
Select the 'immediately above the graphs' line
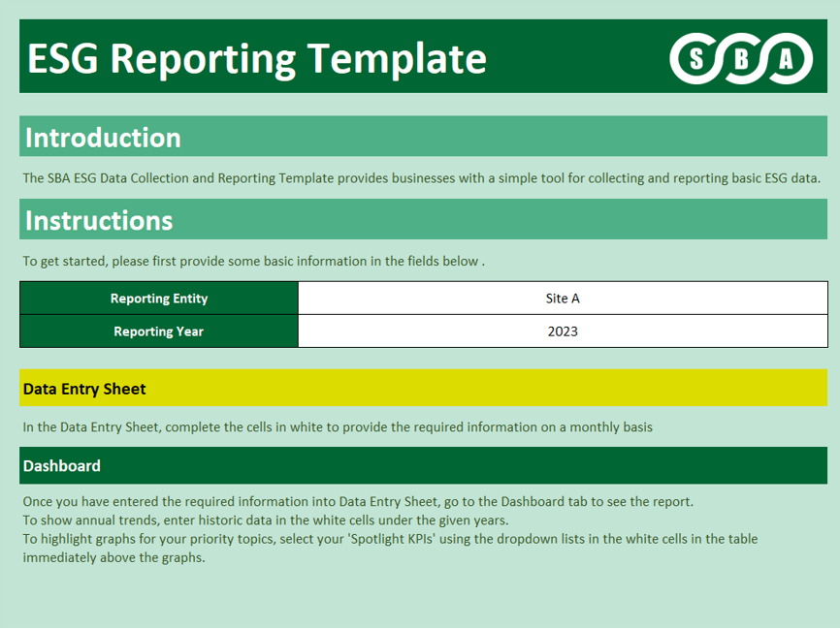113,557
